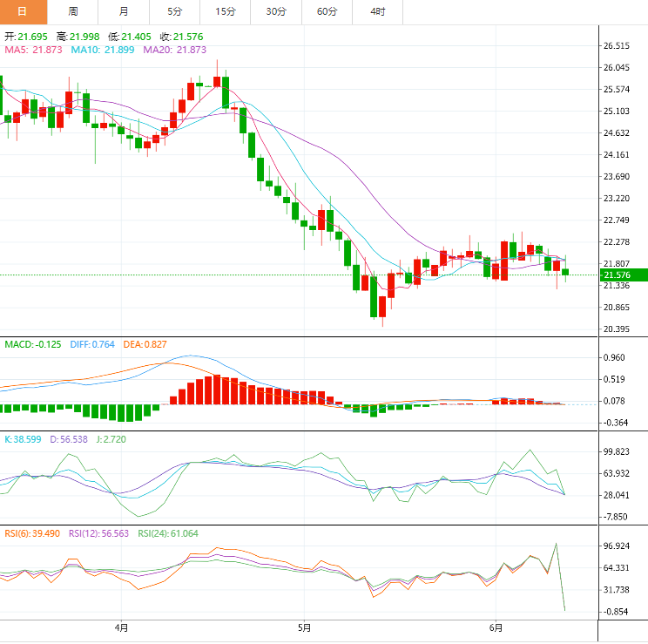
Task: Click the 21.807 price axis label
Action: (617, 264)
